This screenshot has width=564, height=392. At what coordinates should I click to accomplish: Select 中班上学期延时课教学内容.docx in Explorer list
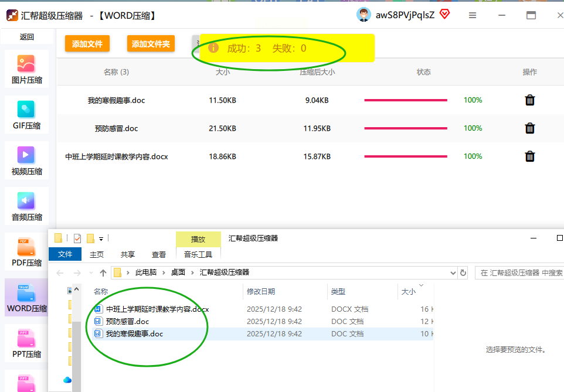click(x=157, y=309)
